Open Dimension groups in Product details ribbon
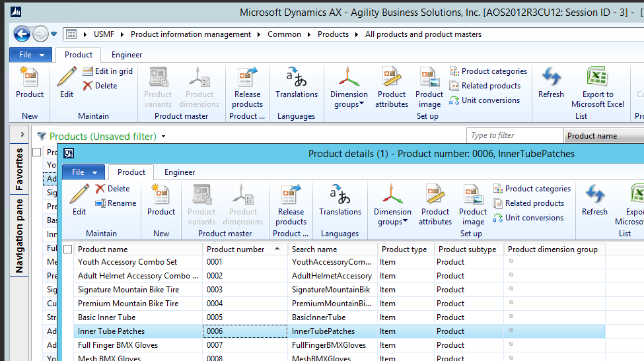 point(392,205)
